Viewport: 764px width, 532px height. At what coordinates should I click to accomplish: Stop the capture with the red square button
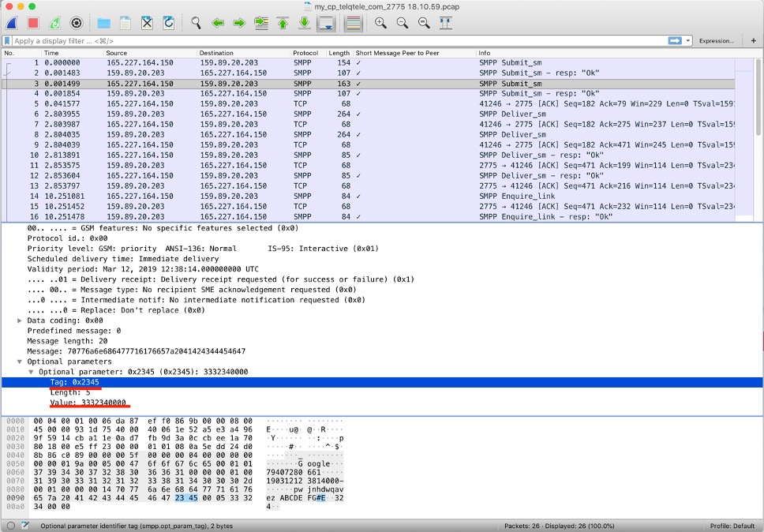33,23
